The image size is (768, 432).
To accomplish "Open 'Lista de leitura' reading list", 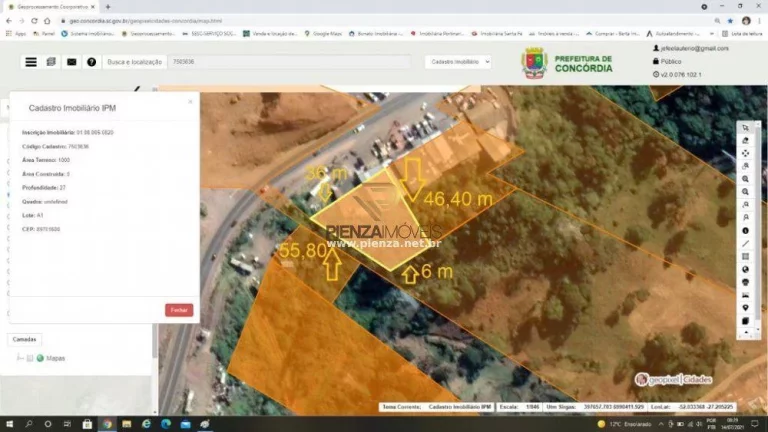I will point(742,34).
